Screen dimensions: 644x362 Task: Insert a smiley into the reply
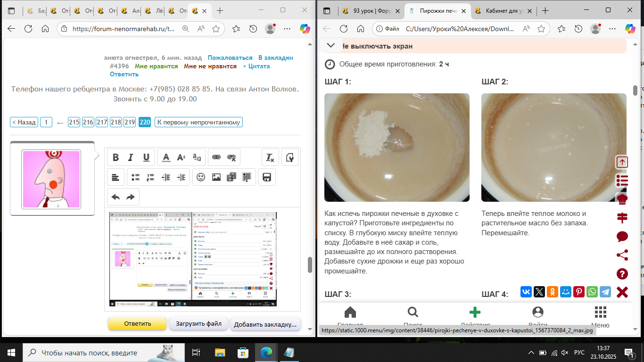point(201,177)
